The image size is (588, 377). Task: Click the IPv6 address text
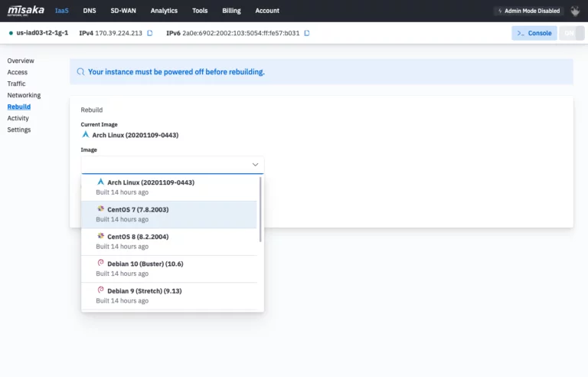(x=240, y=33)
